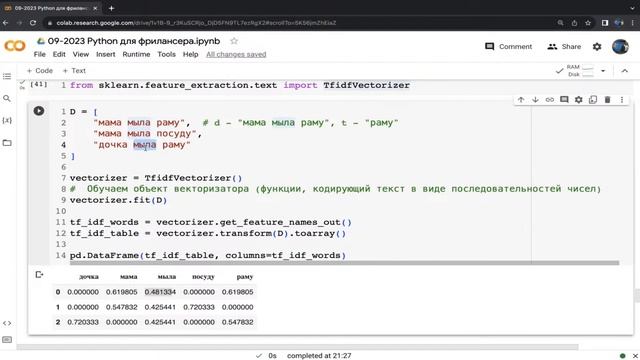This screenshot has width=640, height=360.
Task: Open the Tools menu
Action: coord(167,54)
